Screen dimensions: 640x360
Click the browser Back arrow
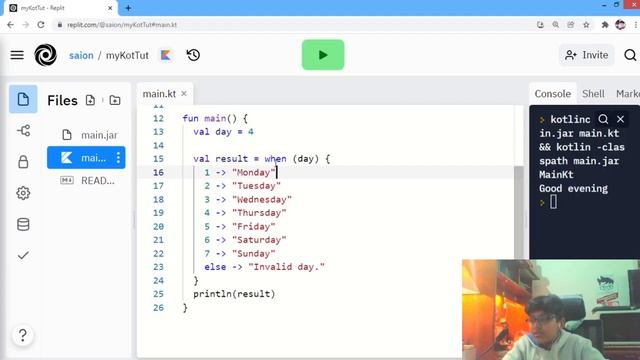click(11, 25)
